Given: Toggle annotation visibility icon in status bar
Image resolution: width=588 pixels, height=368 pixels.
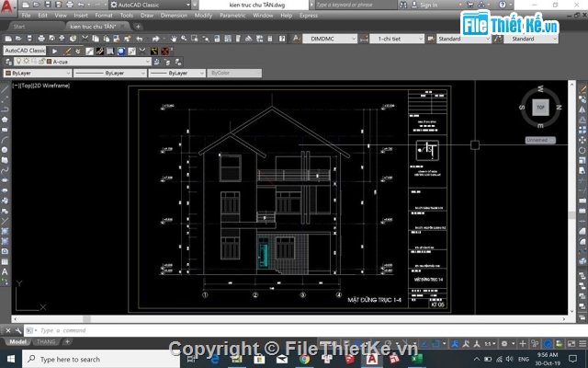Looking at the screenshot, I should 455,343.
